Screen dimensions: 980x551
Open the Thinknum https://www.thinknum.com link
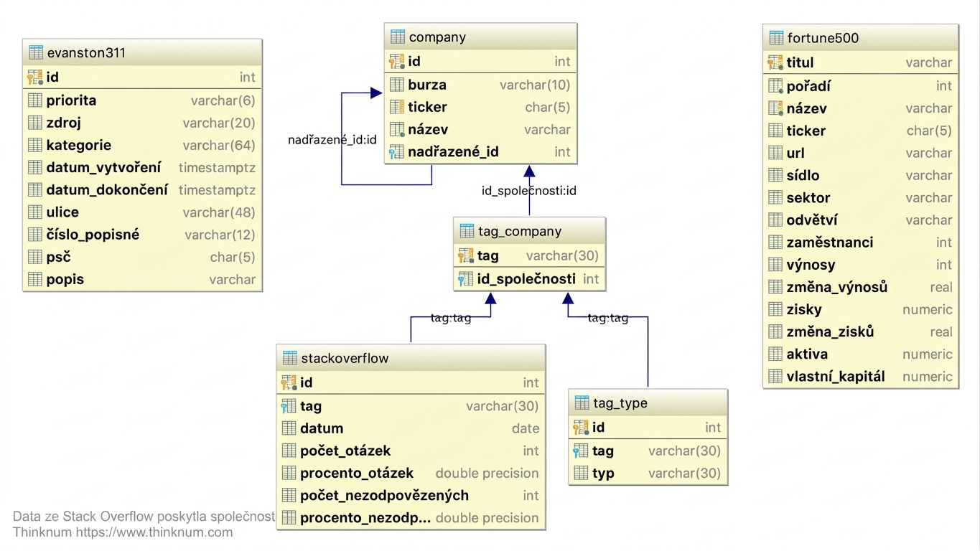pos(123,532)
